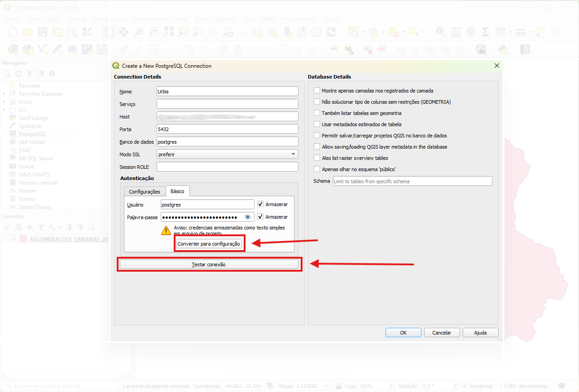Image resolution: width=579 pixels, height=392 pixels.
Task: Open Projeto menu in QGIS menu bar
Action: click(x=13, y=19)
